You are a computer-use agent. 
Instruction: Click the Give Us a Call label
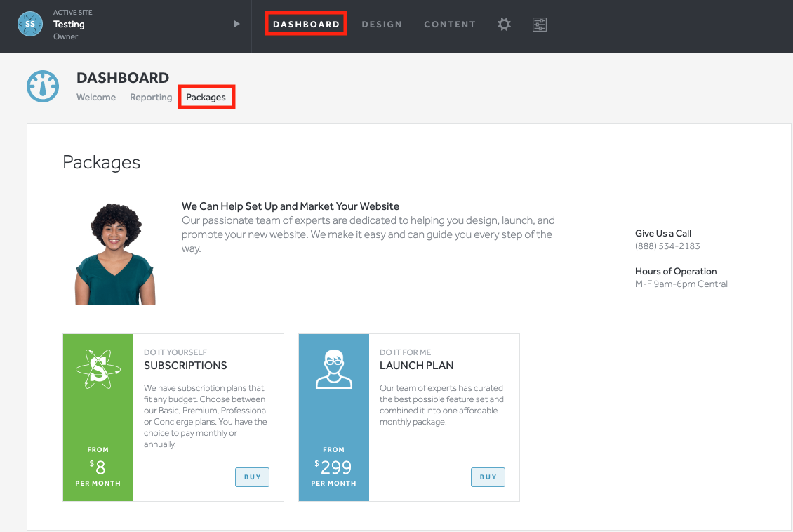point(663,234)
